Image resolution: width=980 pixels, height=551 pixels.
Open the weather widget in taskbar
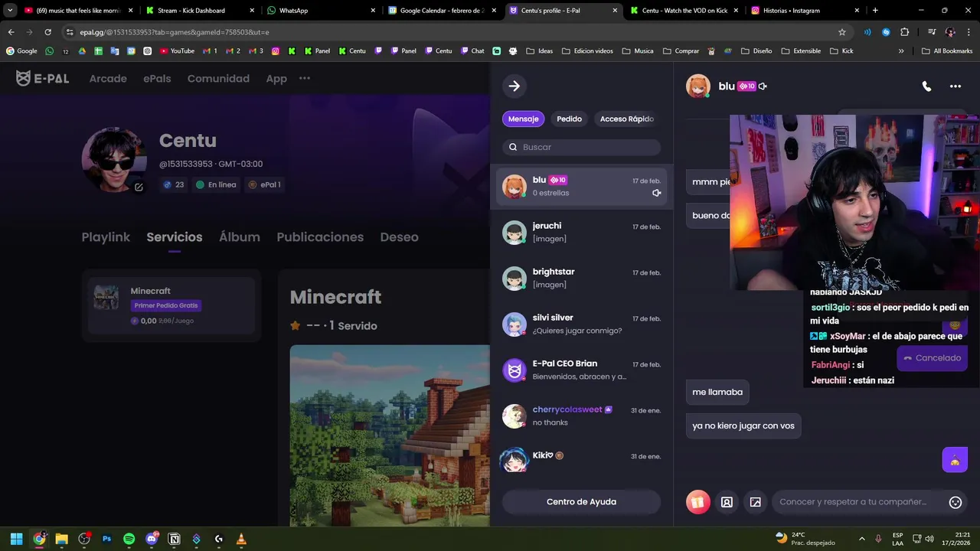pos(805,539)
